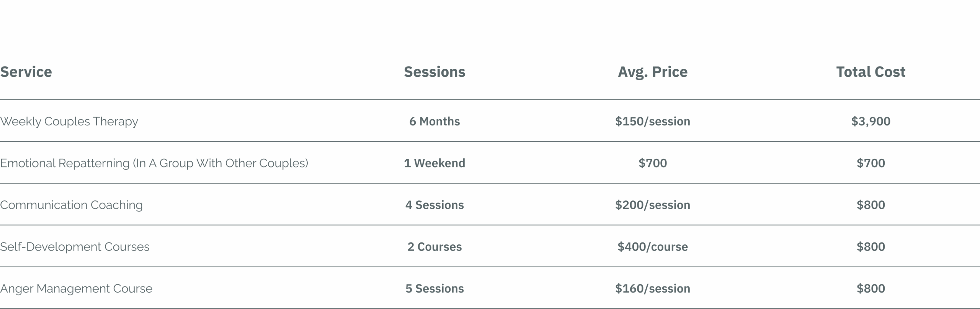Screen dimensions: 980x309
Task: Click the Sessions column header
Action: click(x=434, y=72)
